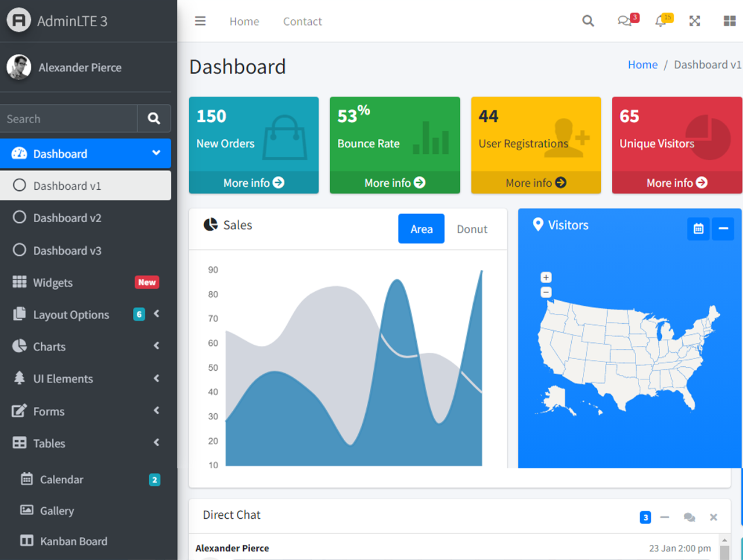
Task: Open the Contact page from the navbar
Action: [302, 21]
